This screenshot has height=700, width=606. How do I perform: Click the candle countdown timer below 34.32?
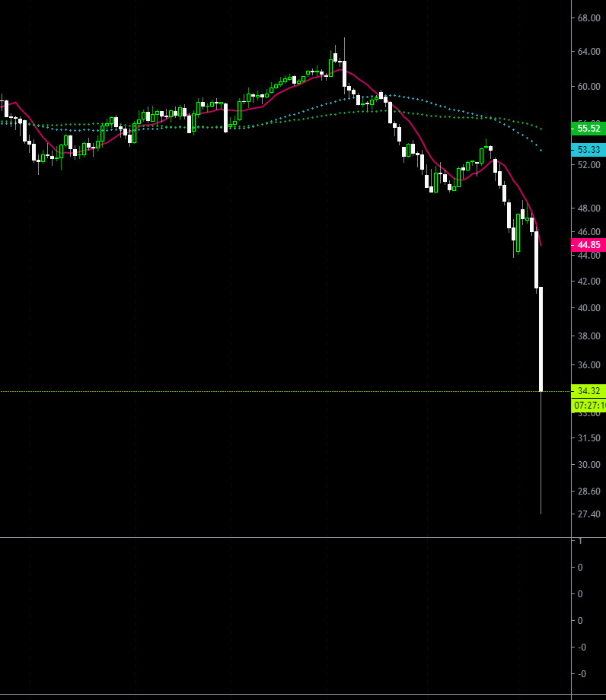point(588,405)
